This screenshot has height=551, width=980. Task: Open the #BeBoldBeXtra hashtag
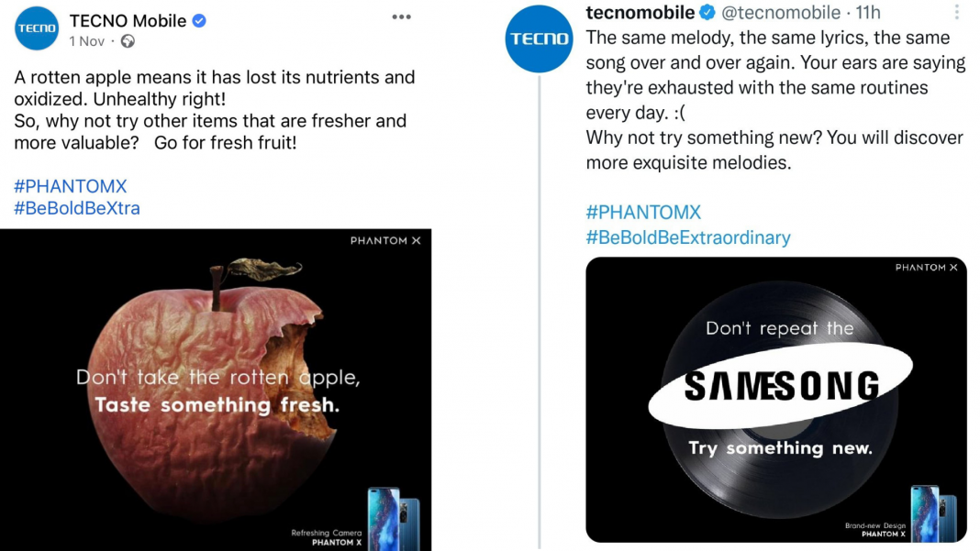point(77,208)
